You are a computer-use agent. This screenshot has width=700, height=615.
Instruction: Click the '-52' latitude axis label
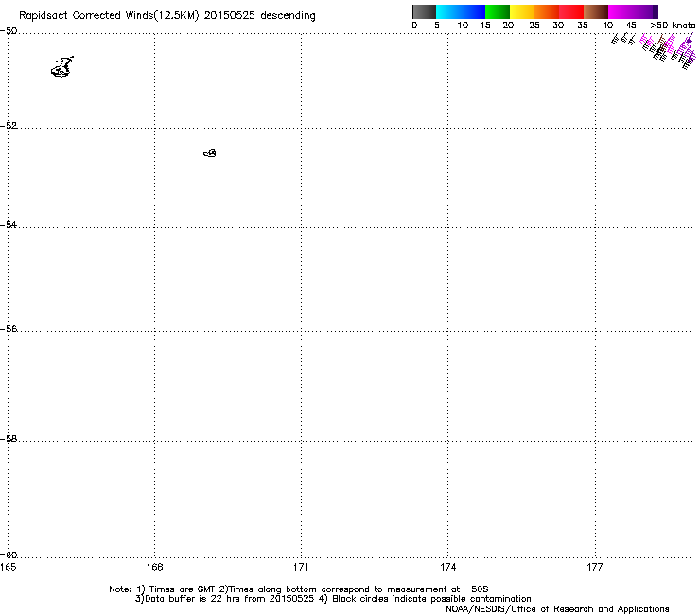click(9, 126)
